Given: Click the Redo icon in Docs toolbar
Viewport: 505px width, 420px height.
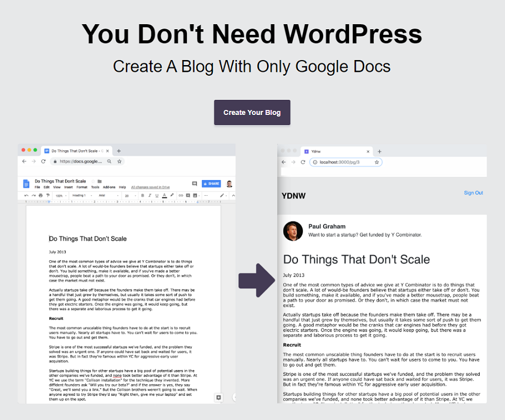Looking at the screenshot, I should [x=34, y=195].
